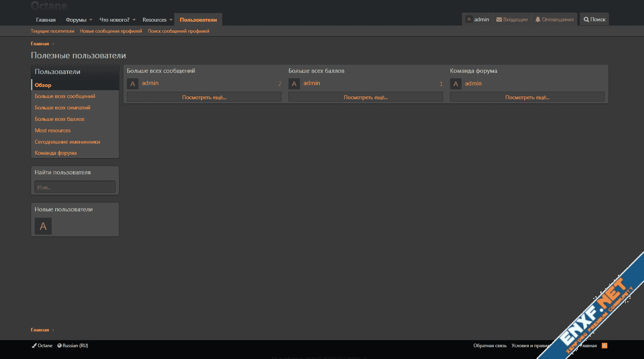644x359 pixels.
Task: Expand the Что нового? dropdown arrow
Action: tap(134, 20)
